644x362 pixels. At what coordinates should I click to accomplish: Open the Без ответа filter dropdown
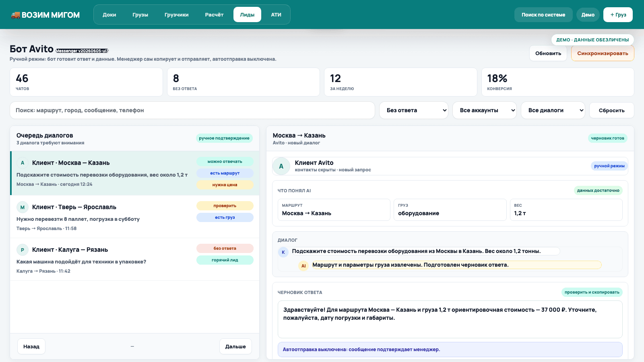pyautogui.click(x=414, y=110)
